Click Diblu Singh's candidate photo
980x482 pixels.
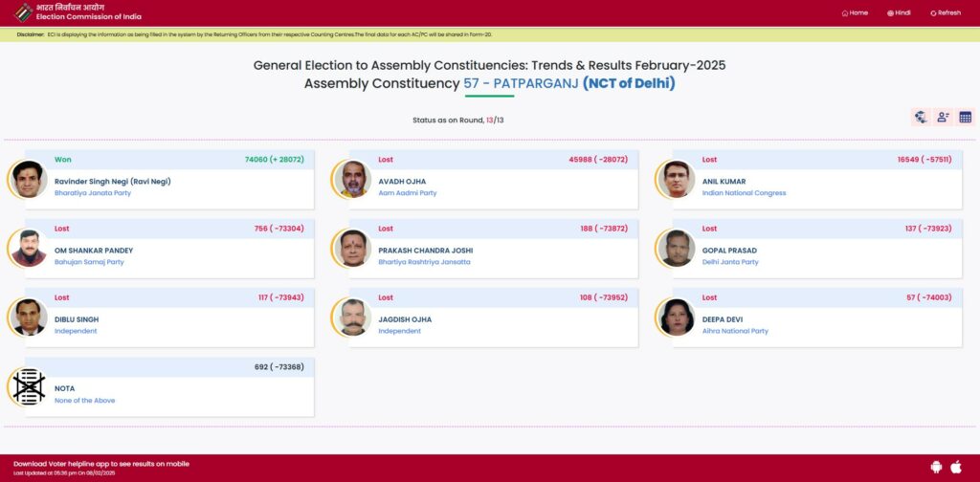point(28,318)
